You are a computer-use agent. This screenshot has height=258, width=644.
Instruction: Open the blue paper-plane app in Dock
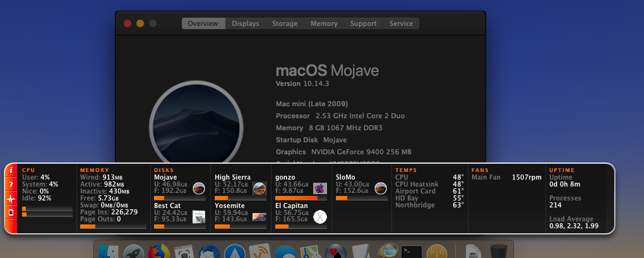click(x=234, y=252)
